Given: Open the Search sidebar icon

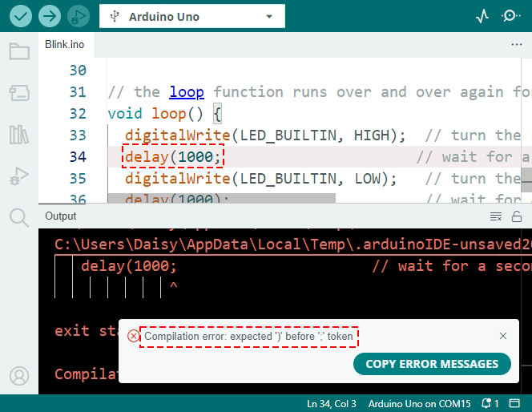Looking at the screenshot, I should pyautogui.click(x=19, y=217).
